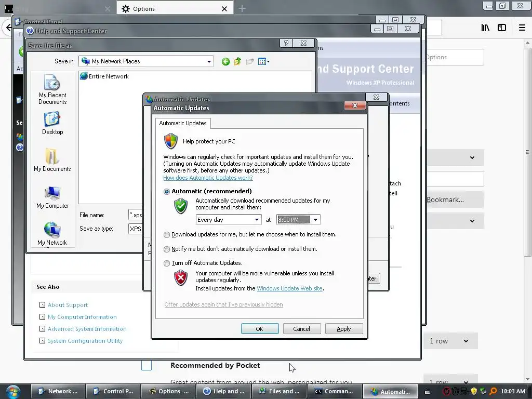Click the security shield tray icon
This screenshot has width=532, height=399.
(x=474, y=391)
